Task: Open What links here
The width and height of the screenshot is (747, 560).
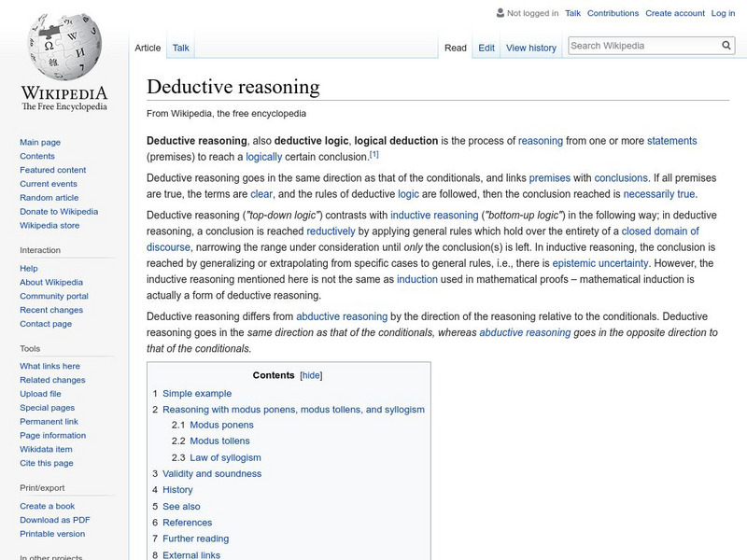Action: coord(49,366)
